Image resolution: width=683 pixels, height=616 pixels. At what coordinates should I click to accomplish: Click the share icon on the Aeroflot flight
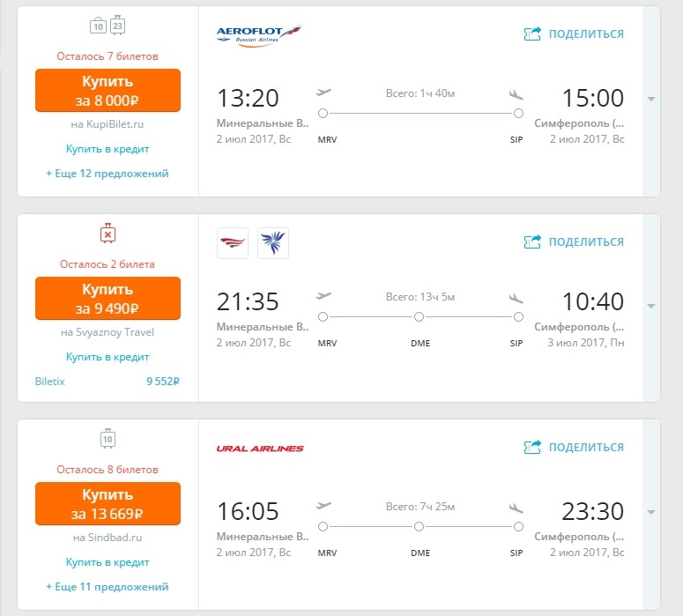(x=532, y=34)
